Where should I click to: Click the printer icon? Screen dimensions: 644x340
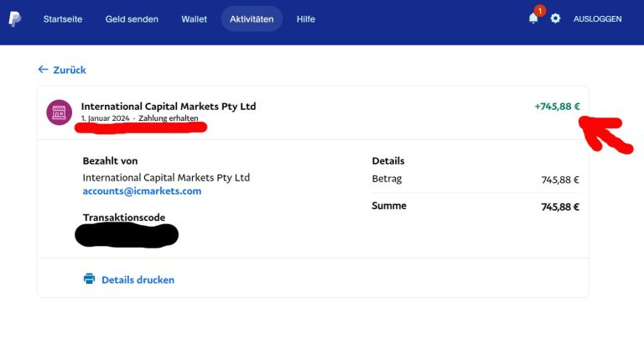tap(89, 279)
